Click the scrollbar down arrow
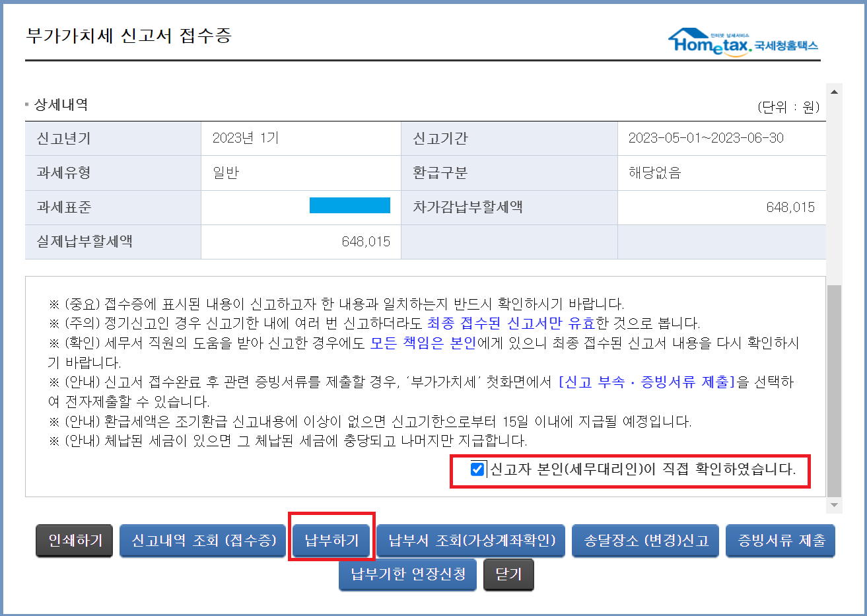 [834, 505]
